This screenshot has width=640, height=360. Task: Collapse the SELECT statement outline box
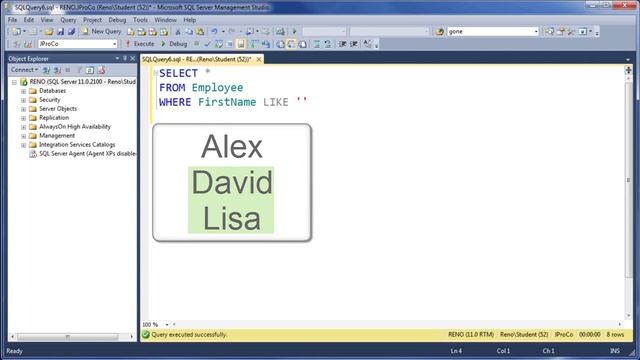[156, 73]
